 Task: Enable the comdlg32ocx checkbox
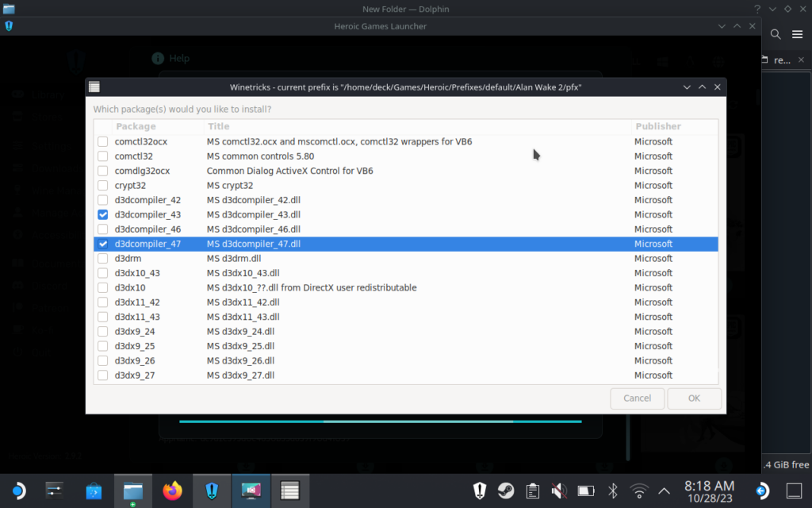click(x=102, y=171)
